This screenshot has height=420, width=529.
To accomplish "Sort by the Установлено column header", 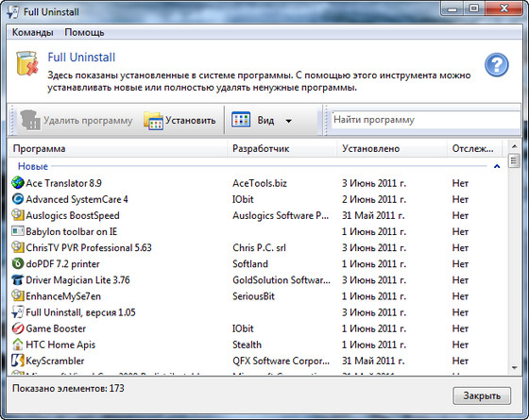I will [392, 149].
